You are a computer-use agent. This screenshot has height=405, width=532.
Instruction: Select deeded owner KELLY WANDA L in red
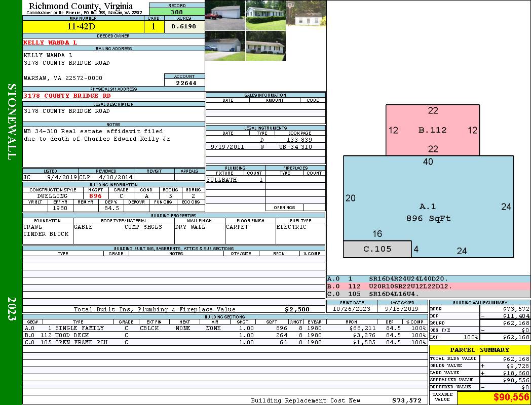point(50,43)
